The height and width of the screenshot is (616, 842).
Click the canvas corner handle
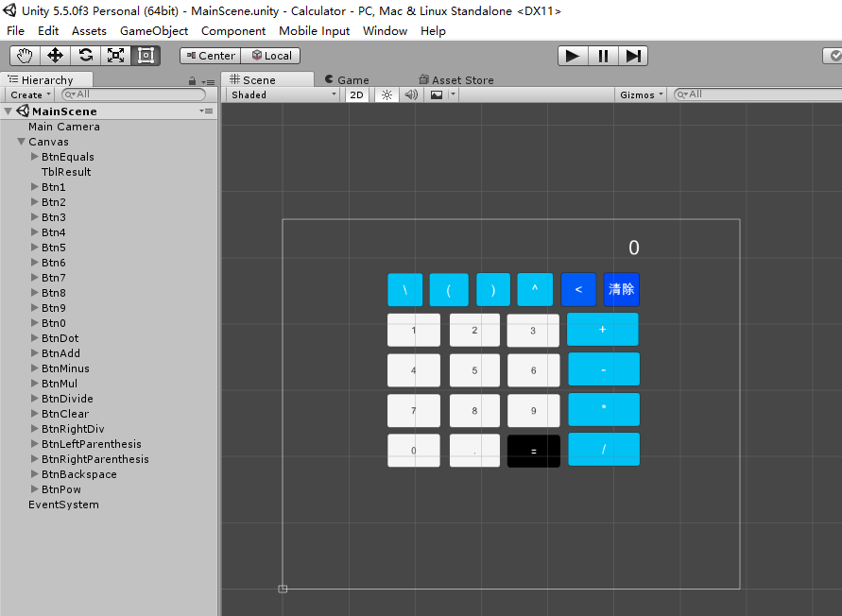tap(283, 589)
